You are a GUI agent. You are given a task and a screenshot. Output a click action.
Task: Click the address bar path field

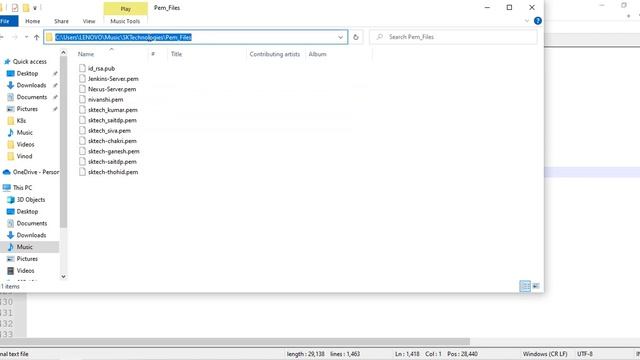click(x=196, y=37)
